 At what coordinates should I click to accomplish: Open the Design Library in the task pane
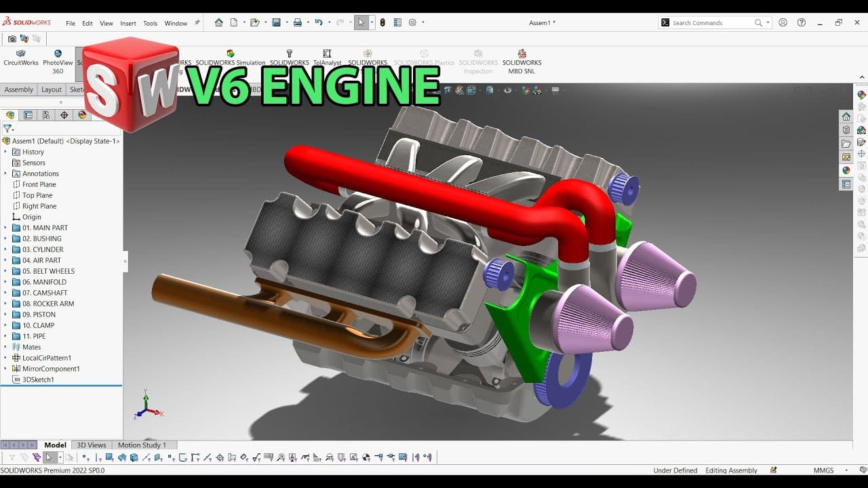(846, 130)
